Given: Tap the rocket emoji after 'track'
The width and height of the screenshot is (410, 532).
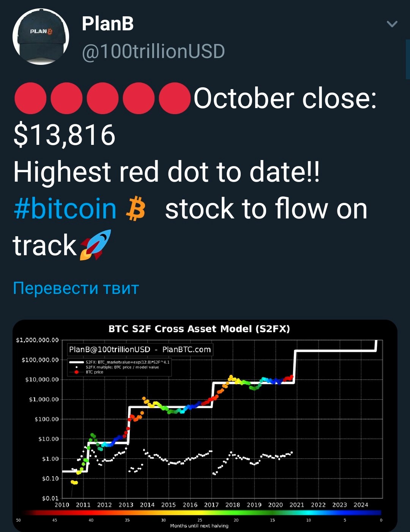Looking at the screenshot, I should pos(96,245).
